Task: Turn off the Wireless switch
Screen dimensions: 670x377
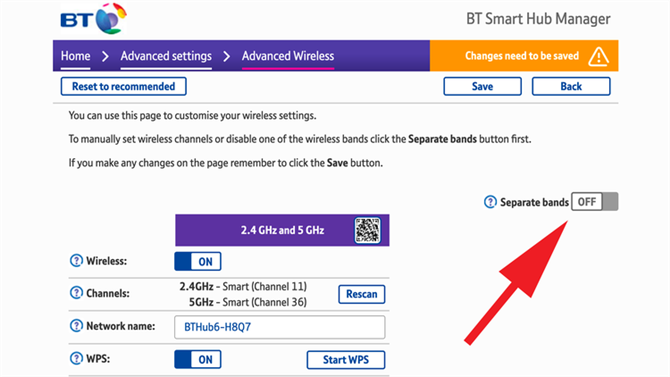Action: (x=198, y=261)
